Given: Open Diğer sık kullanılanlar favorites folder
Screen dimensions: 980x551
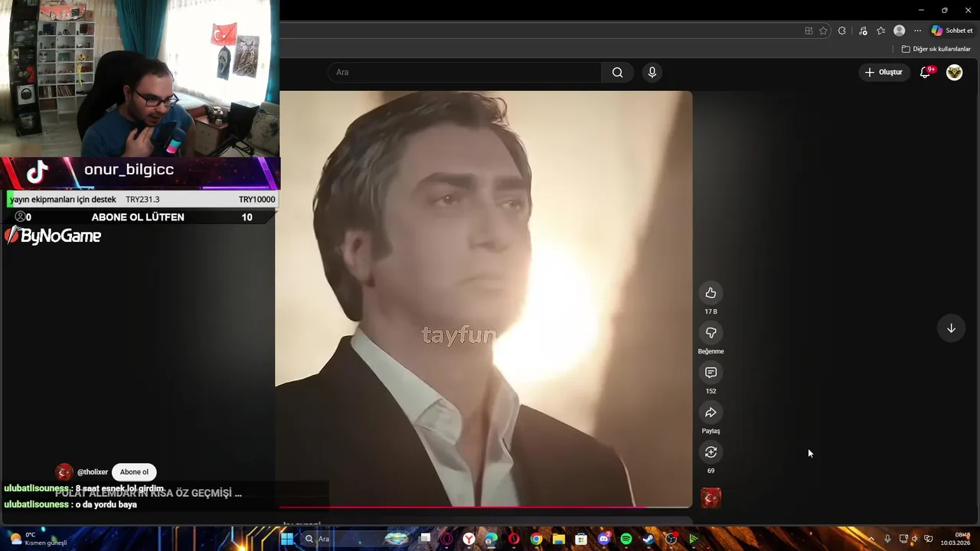Looking at the screenshot, I should tap(936, 49).
